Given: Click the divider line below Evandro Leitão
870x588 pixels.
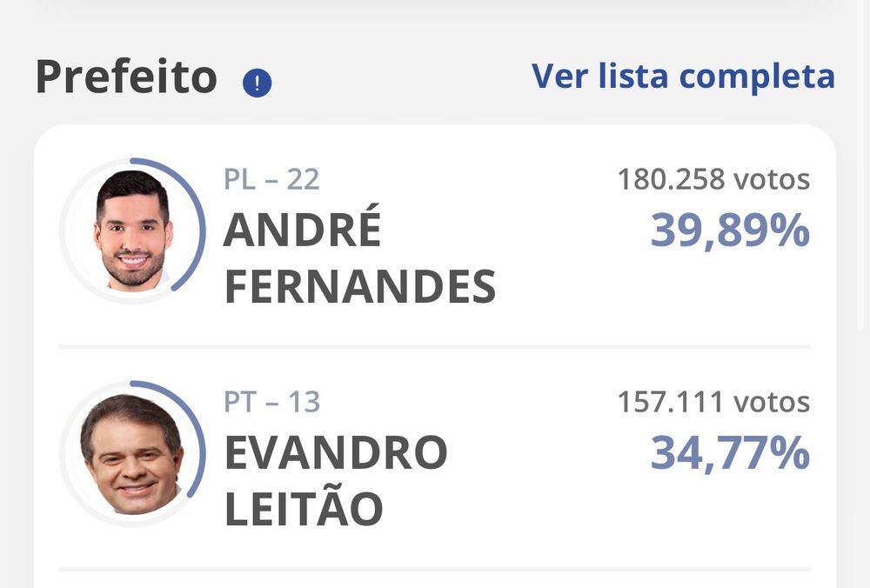Looking at the screenshot, I should (x=435, y=570).
